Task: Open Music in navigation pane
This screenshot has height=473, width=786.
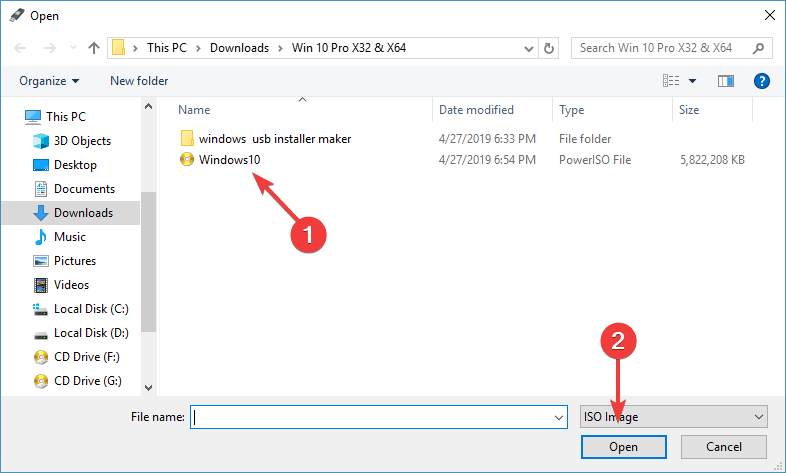Action: coord(70,237)
